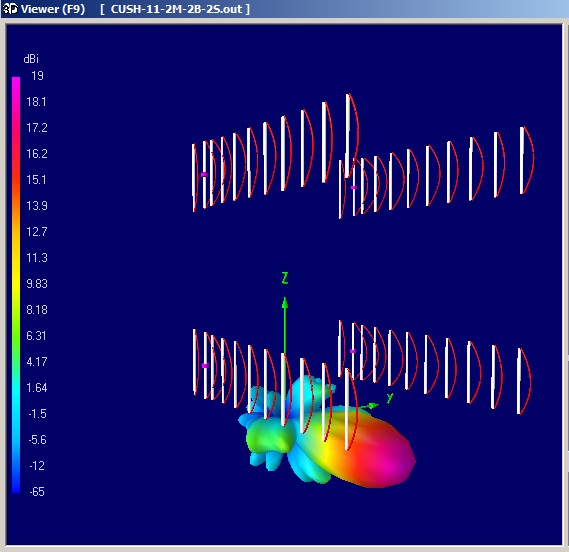Select the 8.18 gain scale label

coord(37,310)
